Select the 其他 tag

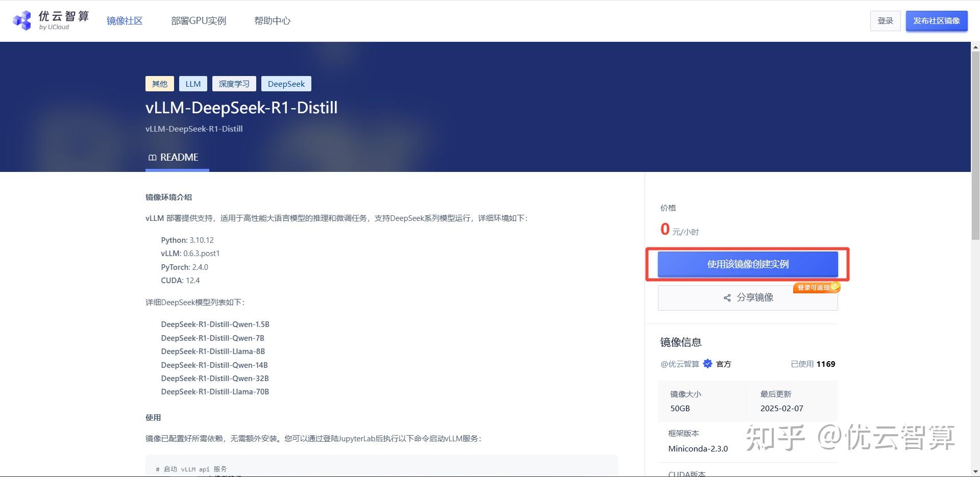click(159, 84)
